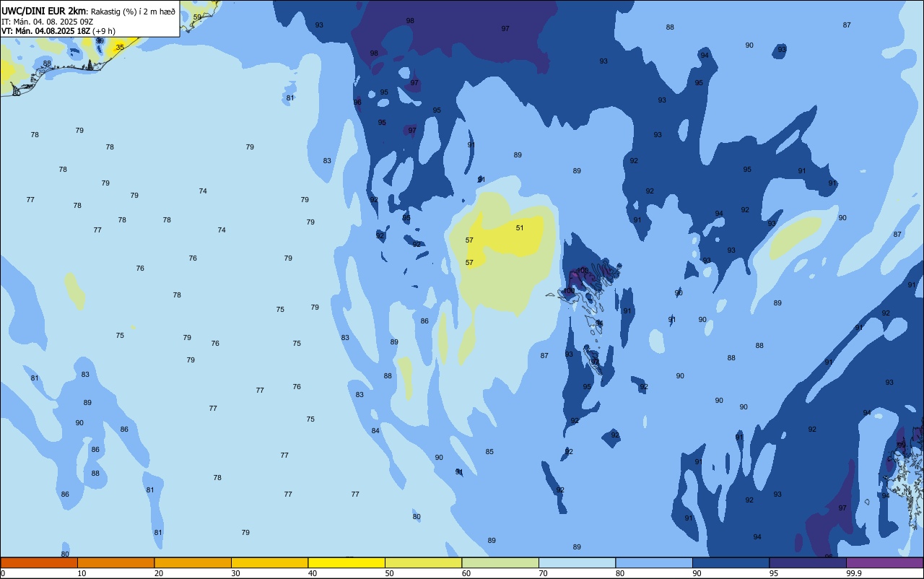Click the "(+9 h)" forecast offset text
This screenshot has height=579, width=924.
104,31
